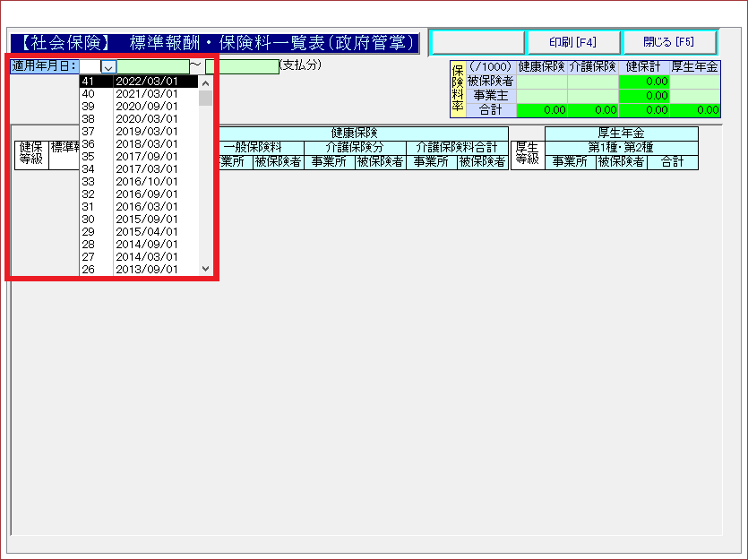Click the 閉じる [F5] close button
748x560 pixels.
point(668,43)
